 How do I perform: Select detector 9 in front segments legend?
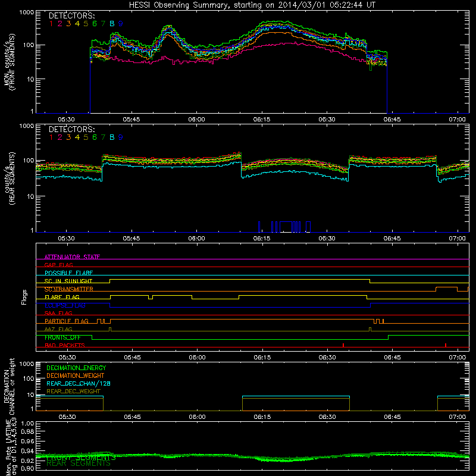click(x=121, y=24)
